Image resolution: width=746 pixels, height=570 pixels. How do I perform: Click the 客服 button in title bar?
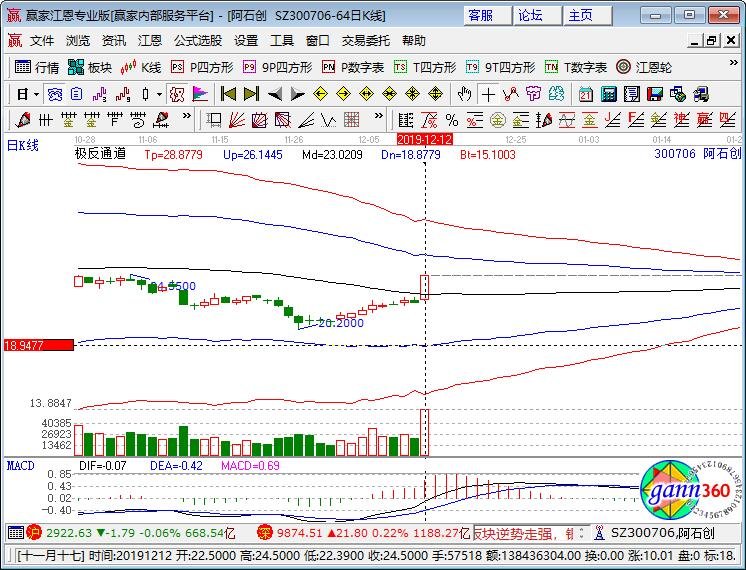(x=488, y=16)
